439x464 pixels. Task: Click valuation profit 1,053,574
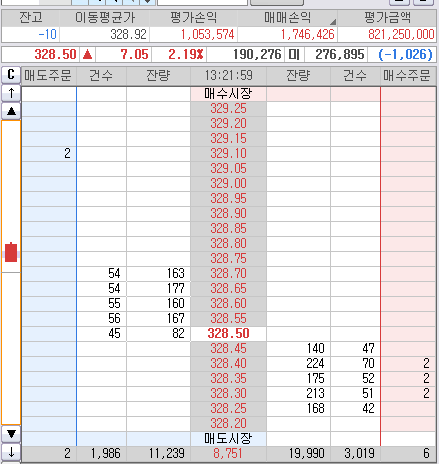click(207, 34)
